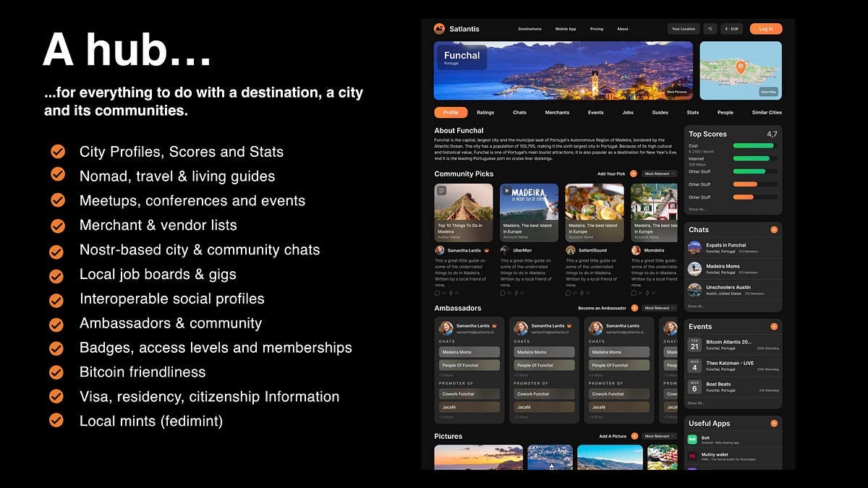Expand Show All in Top Scores

pyautogui.click(x=696, y=209)
